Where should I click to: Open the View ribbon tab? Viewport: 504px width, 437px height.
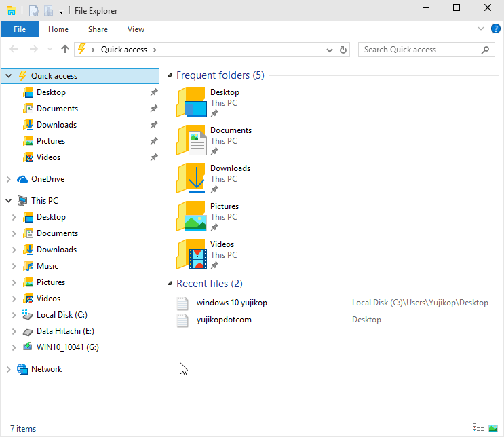coord(136,29)
